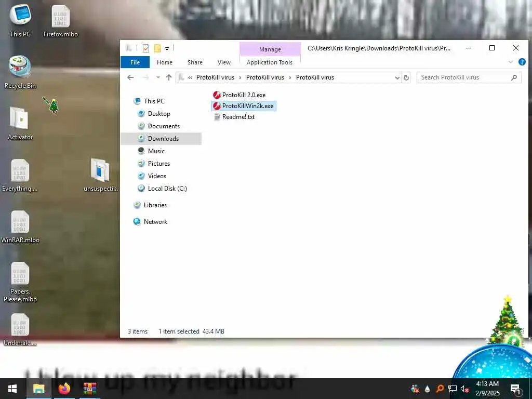Go back with the Back arrow

tap(130, 77)
